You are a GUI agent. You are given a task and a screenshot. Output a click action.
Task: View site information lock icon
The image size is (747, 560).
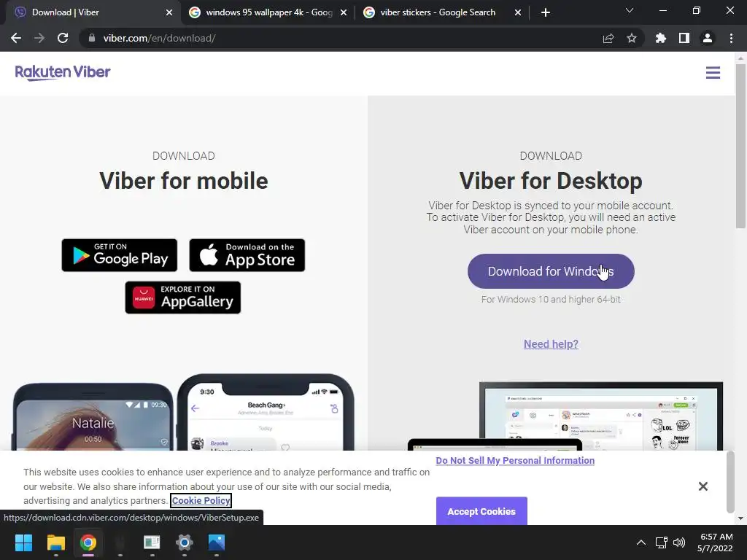tap(91, 38)
